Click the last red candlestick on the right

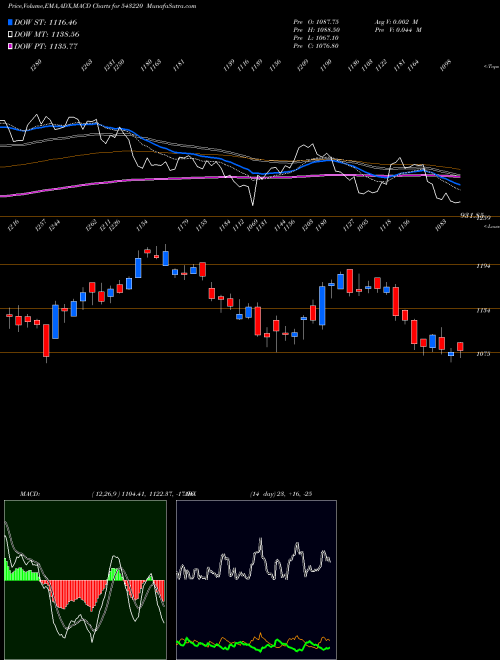tap(460, 346)
